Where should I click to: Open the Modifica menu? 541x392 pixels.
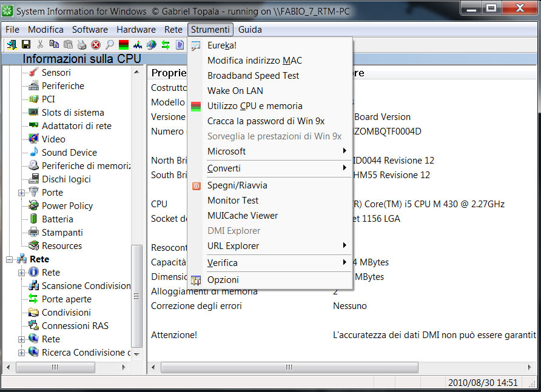45,30
